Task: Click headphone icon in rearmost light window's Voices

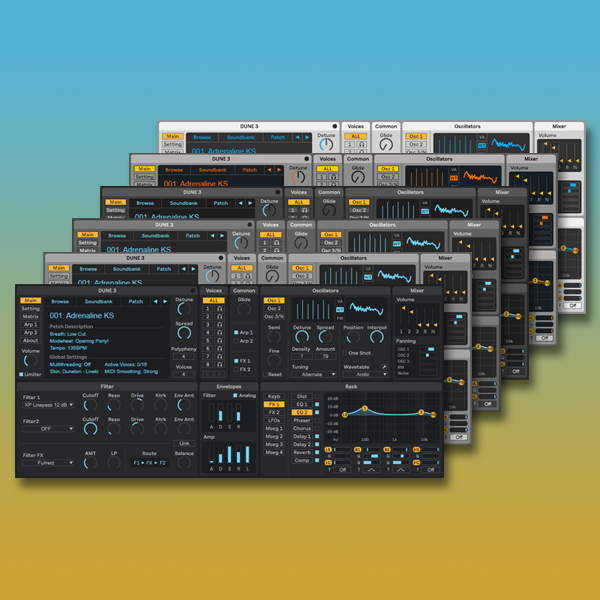Action: pos(361,144)
